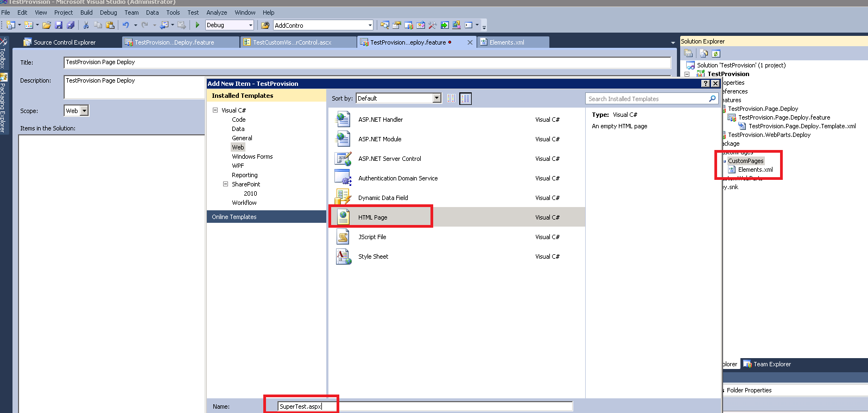This screenshot has height=413, width=868.
Task: Select TestProvision.Page.Deploy.Template.xml in Solution Explorer
Action: (802, 126)
